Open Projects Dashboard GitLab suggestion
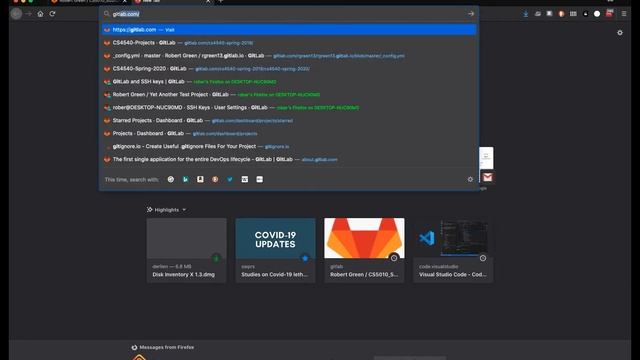The height and width of the screenshot is (360, 640). point(289,133)
